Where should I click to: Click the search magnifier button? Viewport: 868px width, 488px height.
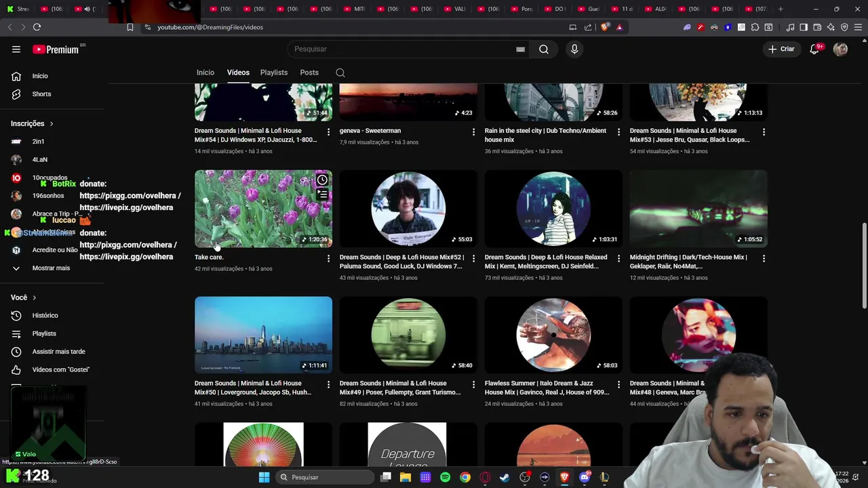click(x=544, y=49)
